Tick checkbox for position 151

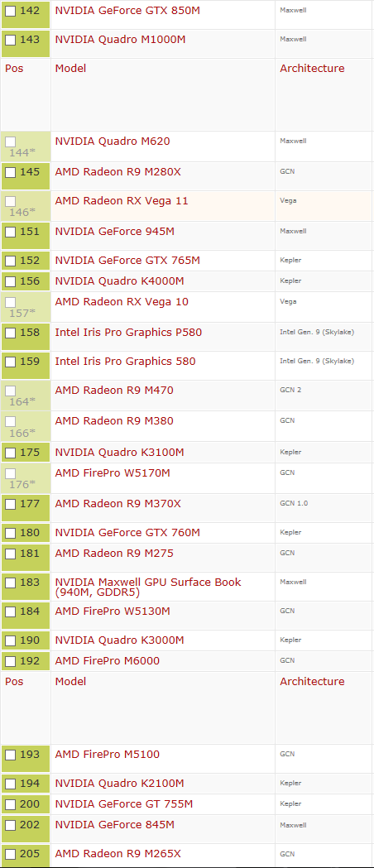11,232
